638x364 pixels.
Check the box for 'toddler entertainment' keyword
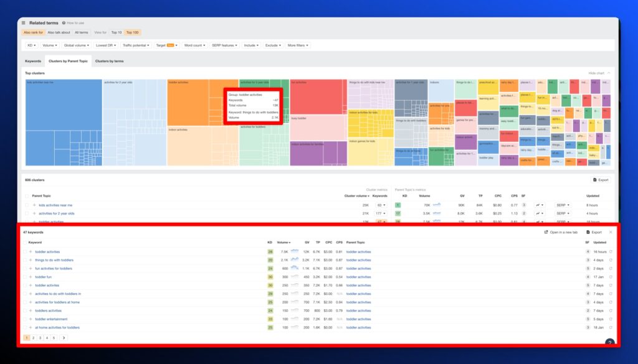pos(26,319)
